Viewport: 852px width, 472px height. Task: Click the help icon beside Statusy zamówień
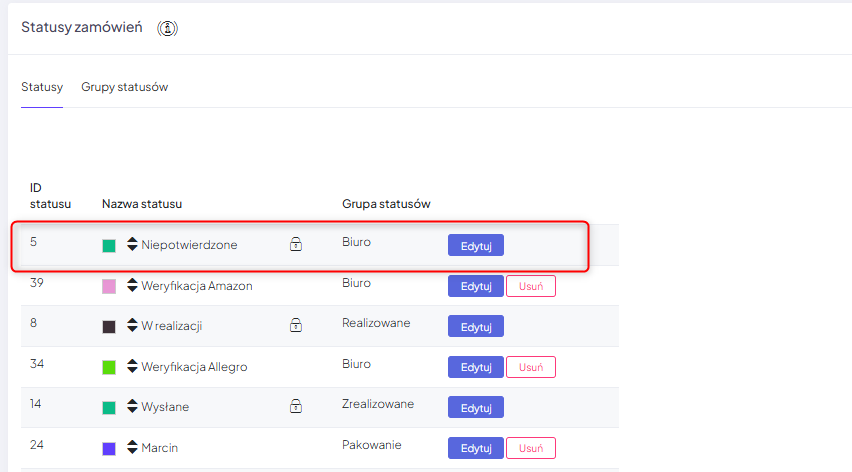(168, 28)
